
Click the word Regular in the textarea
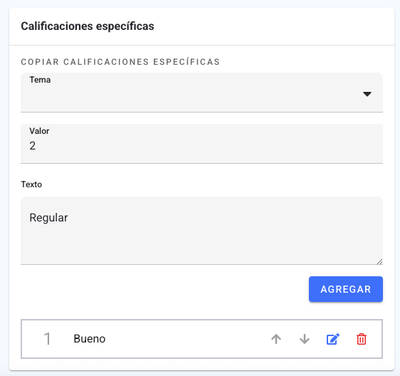49,218
